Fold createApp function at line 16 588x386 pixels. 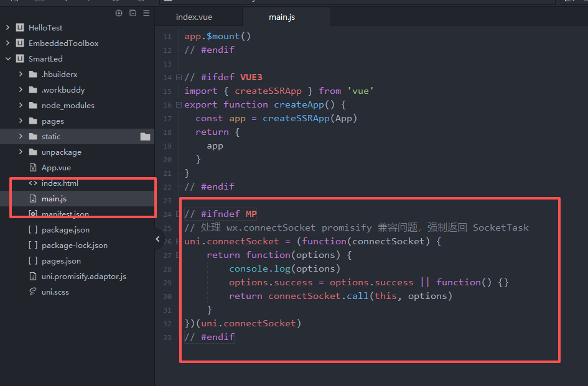point(179,105)
